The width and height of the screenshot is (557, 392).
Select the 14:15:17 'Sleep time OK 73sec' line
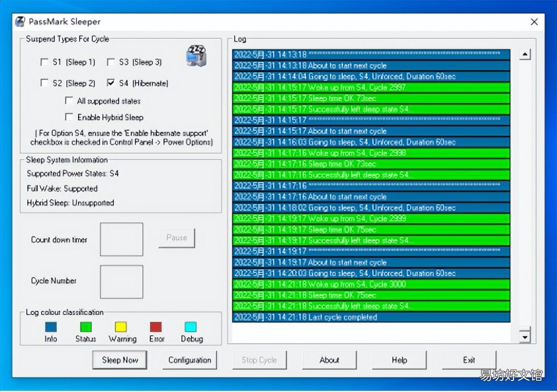[x=371, y=99]
